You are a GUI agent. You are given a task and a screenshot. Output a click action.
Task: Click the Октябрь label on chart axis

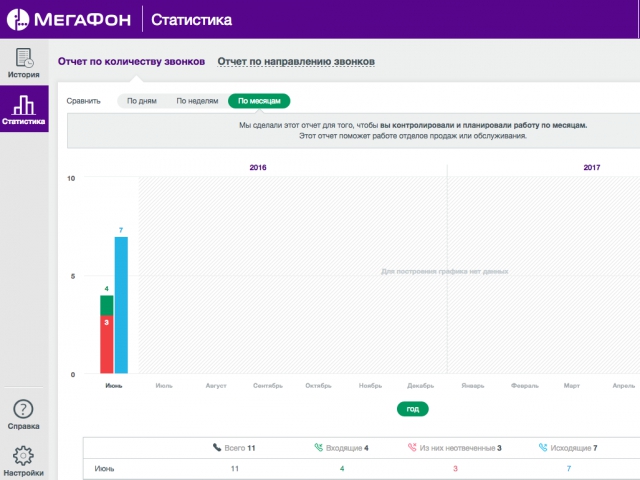tap(318, 386)
